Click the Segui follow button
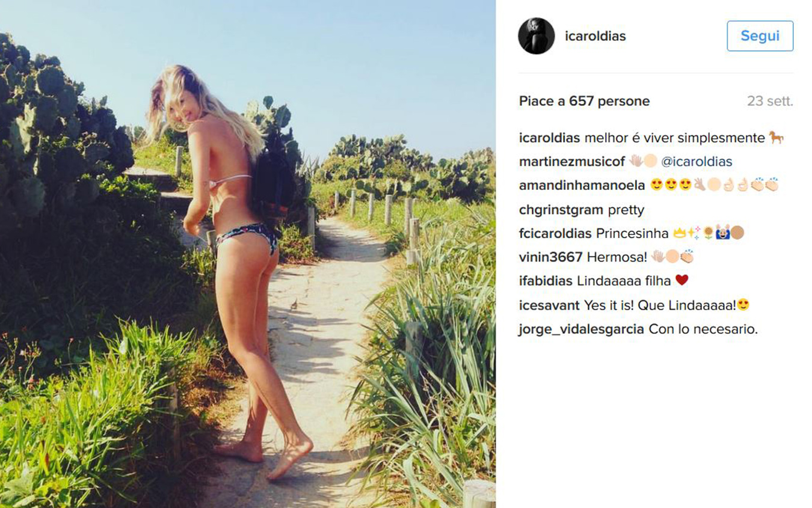Viewport: 812px width, 508px height. point(760,36)
